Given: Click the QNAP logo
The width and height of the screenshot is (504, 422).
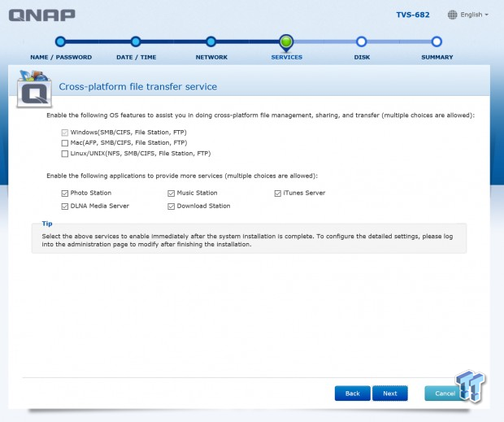Looking at the screenshot, I should [x=41, y=15].
